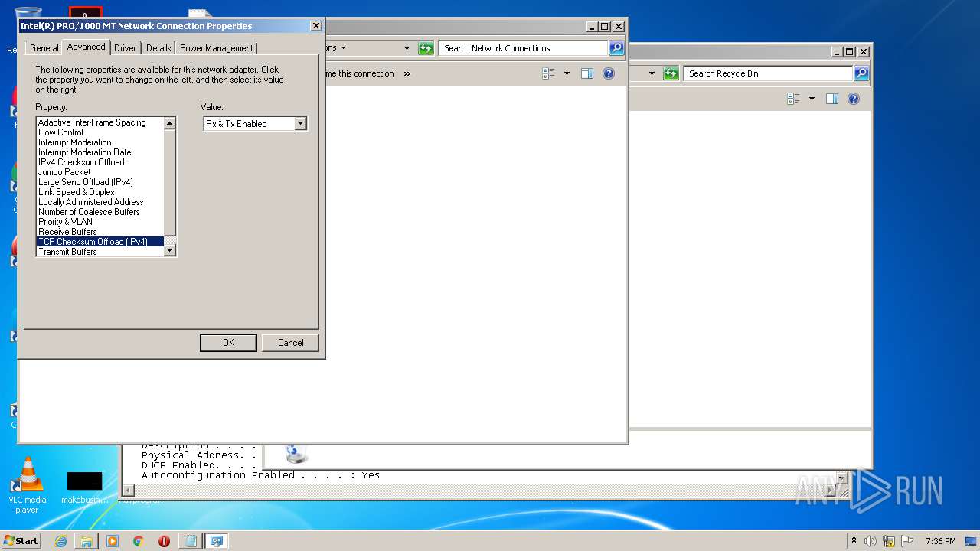Screen dimensions: 980x551
Task: Click the taskbar clock showing 7:36 PM
Action: pos(940,541)
